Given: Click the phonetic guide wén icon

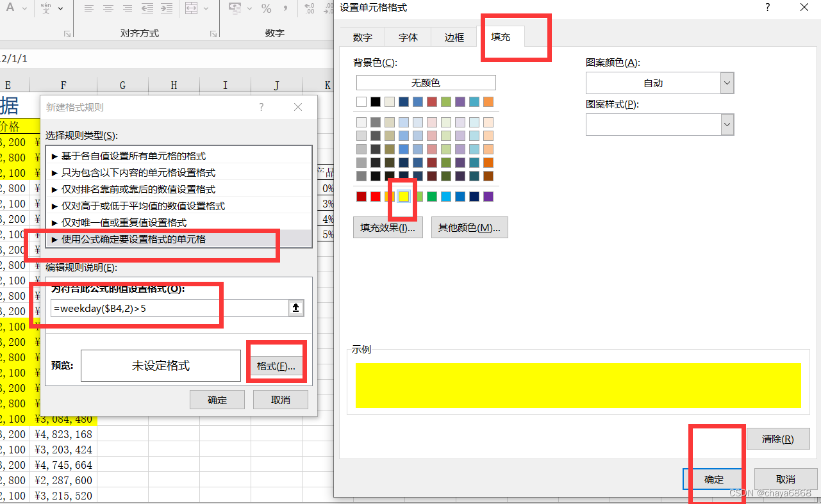Looking at the screenshot, I should point(46,8).
